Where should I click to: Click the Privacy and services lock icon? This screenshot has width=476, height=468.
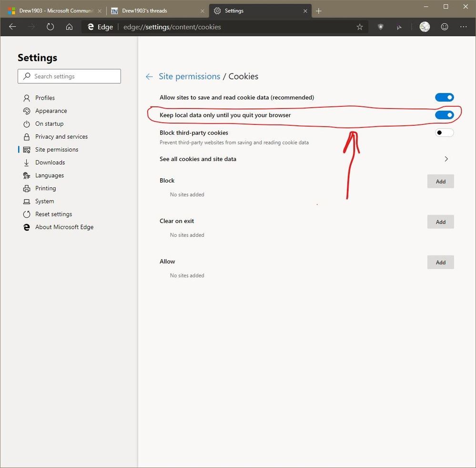pyautogui.click(x=27, y=137)
